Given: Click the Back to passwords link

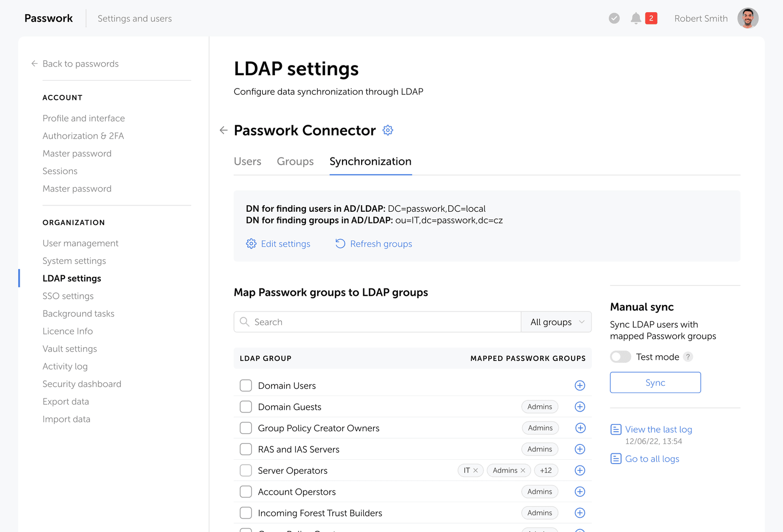Looking at the screenshot, I should pos(80,64).
